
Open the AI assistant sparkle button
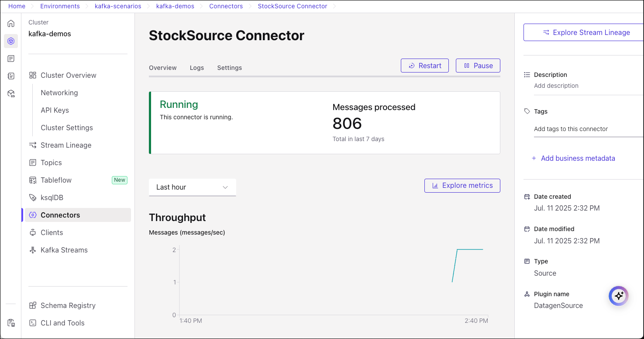[618, 296]
